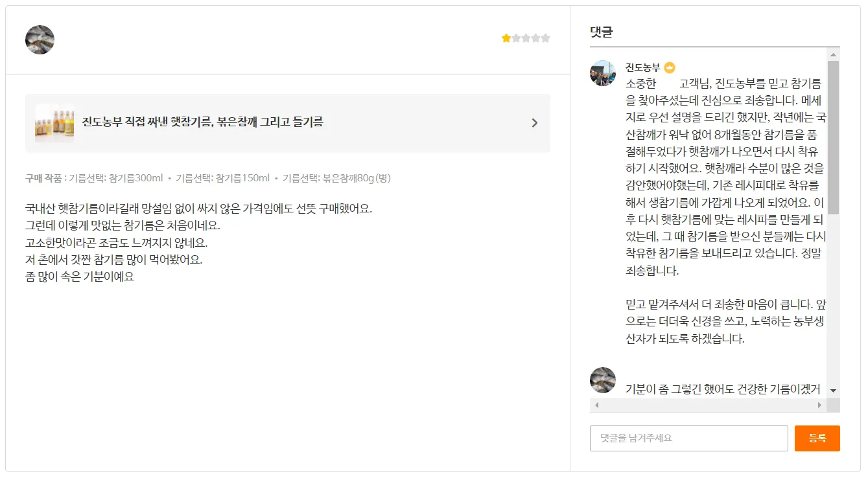This screenshot has width=868, height=487.
Task: Click the reviewer's profile avatar in review header
Action: click(40, 40)
